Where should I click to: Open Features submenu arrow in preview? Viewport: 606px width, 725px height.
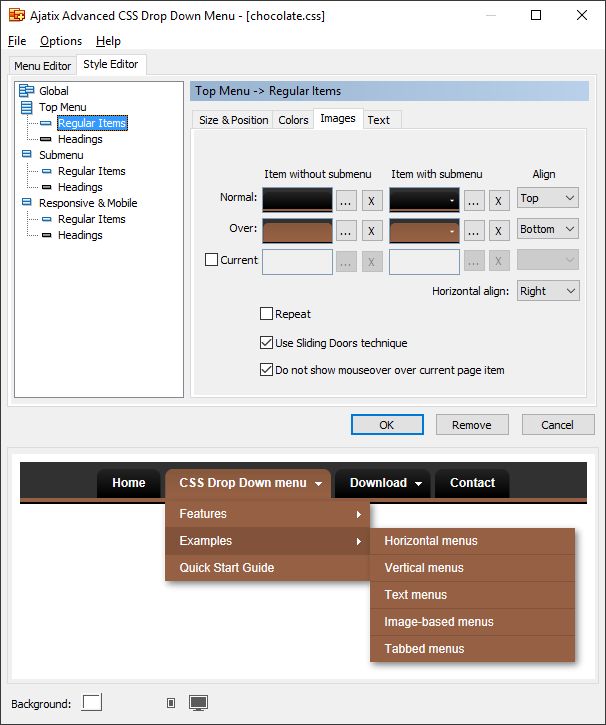(359, 514)
